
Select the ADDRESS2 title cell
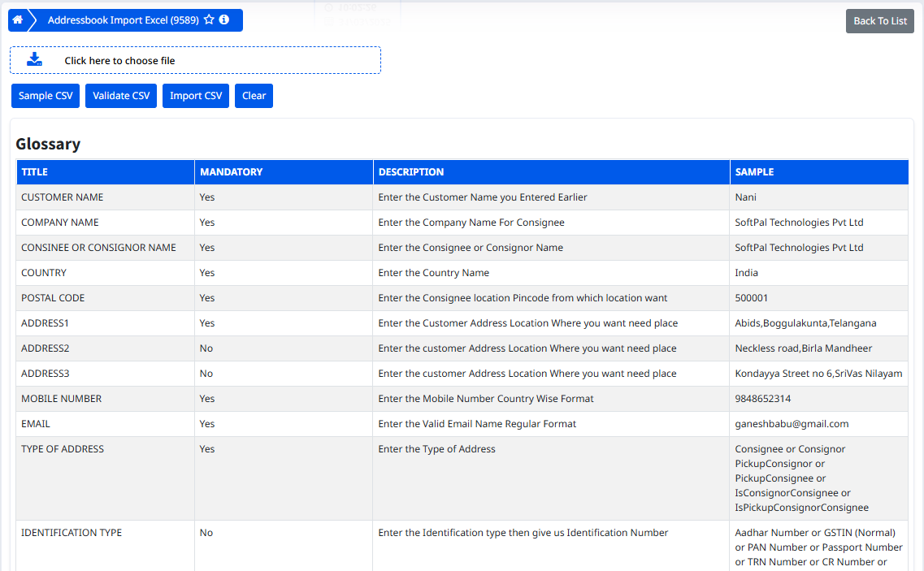click(x=106, y=348)
